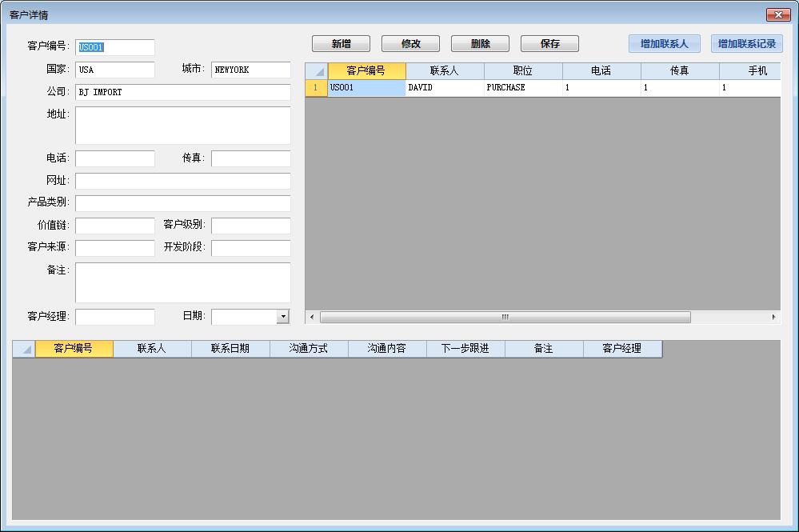Image resolution: width=799 pixels, height=532 pixels.
Task: Click the 备注 column header in records grid
Action: coord(544,349)
